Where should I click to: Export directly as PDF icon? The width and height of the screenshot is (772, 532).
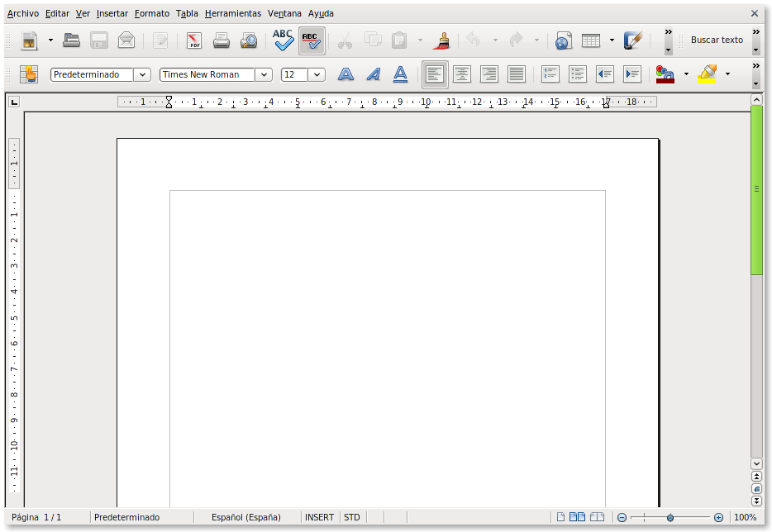pos(194,40)
